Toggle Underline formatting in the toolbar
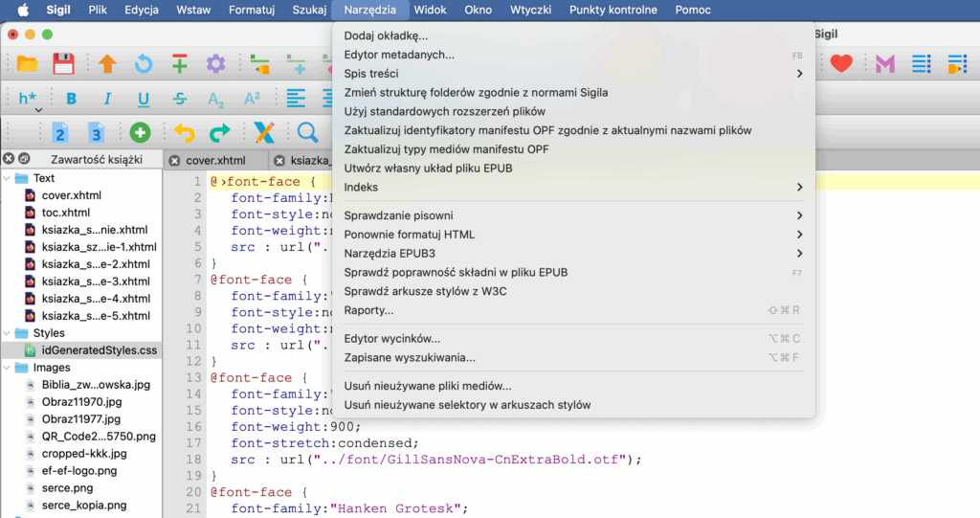The height and width of the screenshot is (518, 980). [144, 99]
